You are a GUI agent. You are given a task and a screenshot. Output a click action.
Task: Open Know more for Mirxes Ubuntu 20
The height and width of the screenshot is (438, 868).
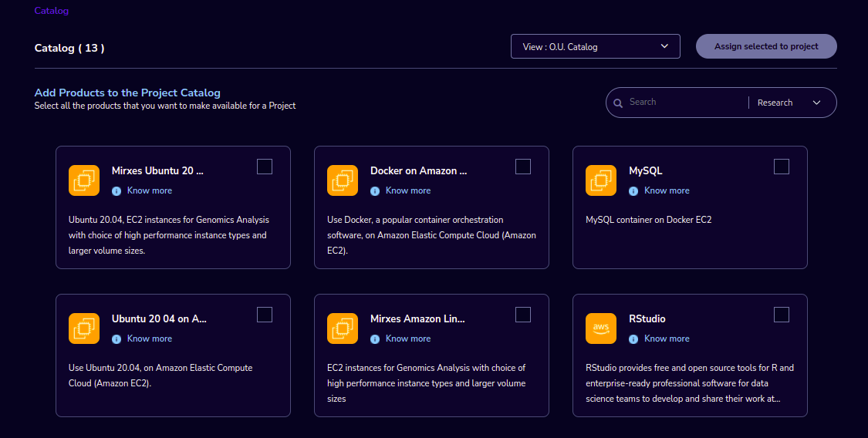(150, 190)
